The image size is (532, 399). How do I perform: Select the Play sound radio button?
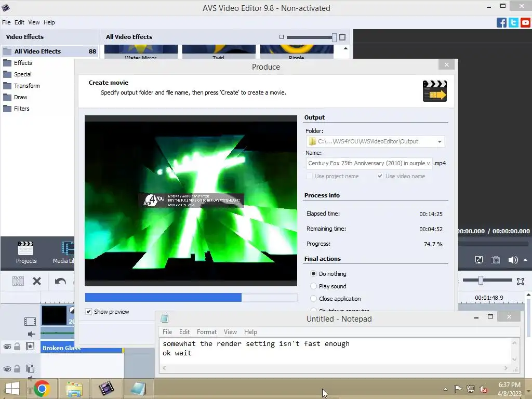[x=313, y=286]
